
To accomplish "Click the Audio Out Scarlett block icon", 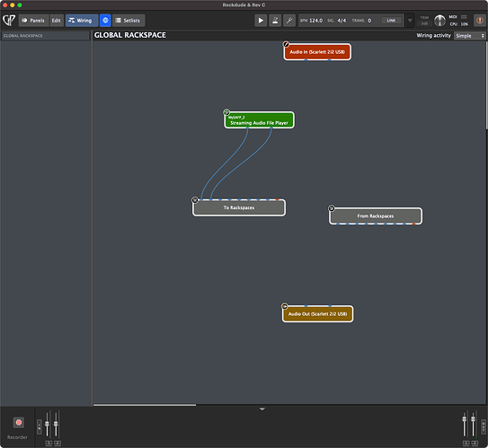I will point(285,306).
